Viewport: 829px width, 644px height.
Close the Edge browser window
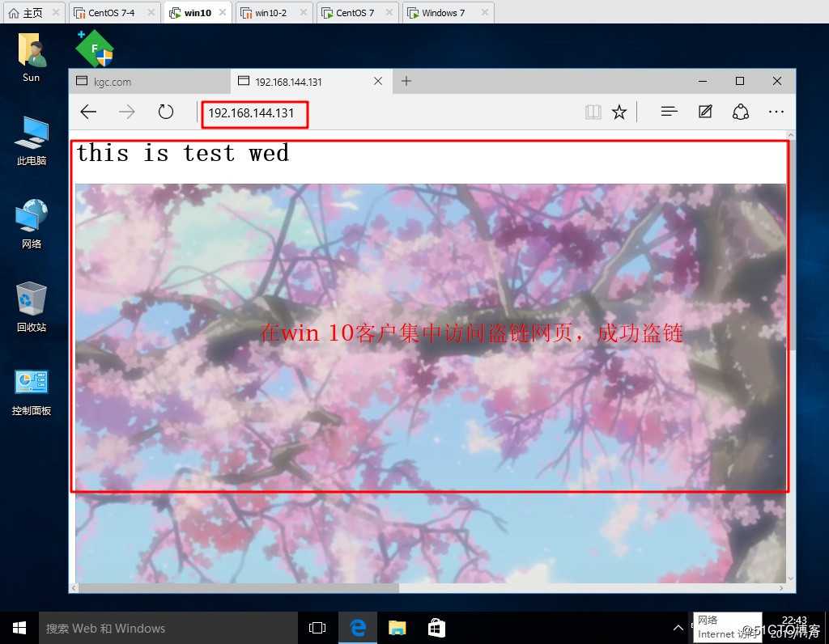[776, 81]
